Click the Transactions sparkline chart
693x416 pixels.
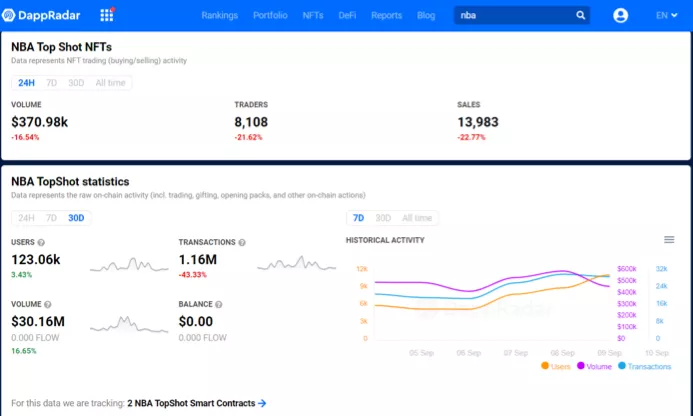coord(297,263)
